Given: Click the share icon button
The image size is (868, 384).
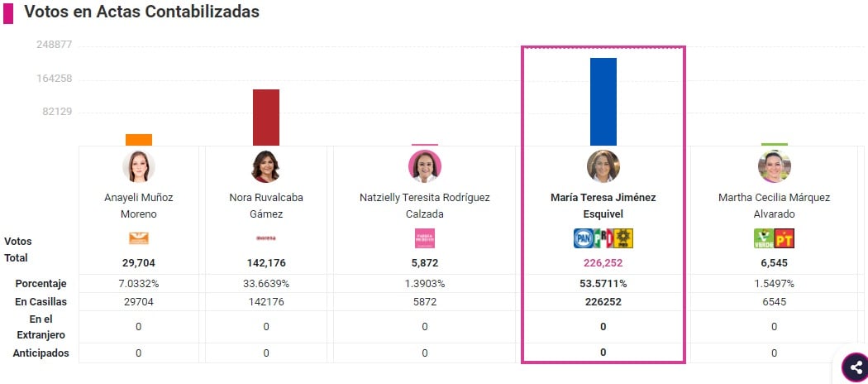Looking at the screenshot, I should (x=855, y=367).
